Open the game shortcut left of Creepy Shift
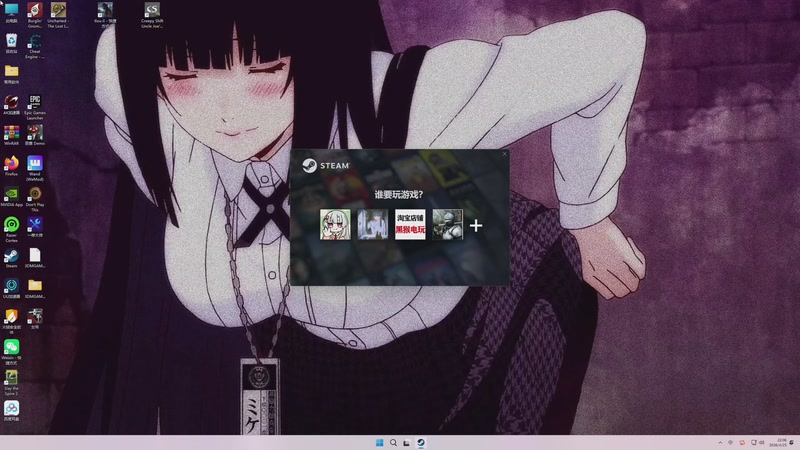Screen dimensions: 800x450 [x=105, y=15]
